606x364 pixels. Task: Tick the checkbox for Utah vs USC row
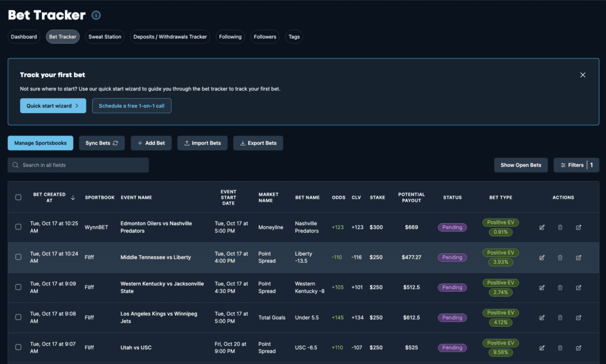tap(18, 348)
